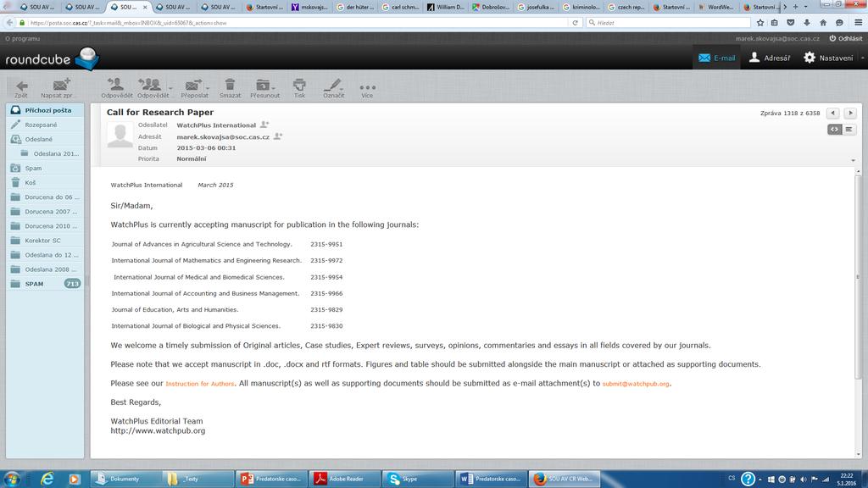
Task: Open the Adresář address book
Action: pos(770,58)
